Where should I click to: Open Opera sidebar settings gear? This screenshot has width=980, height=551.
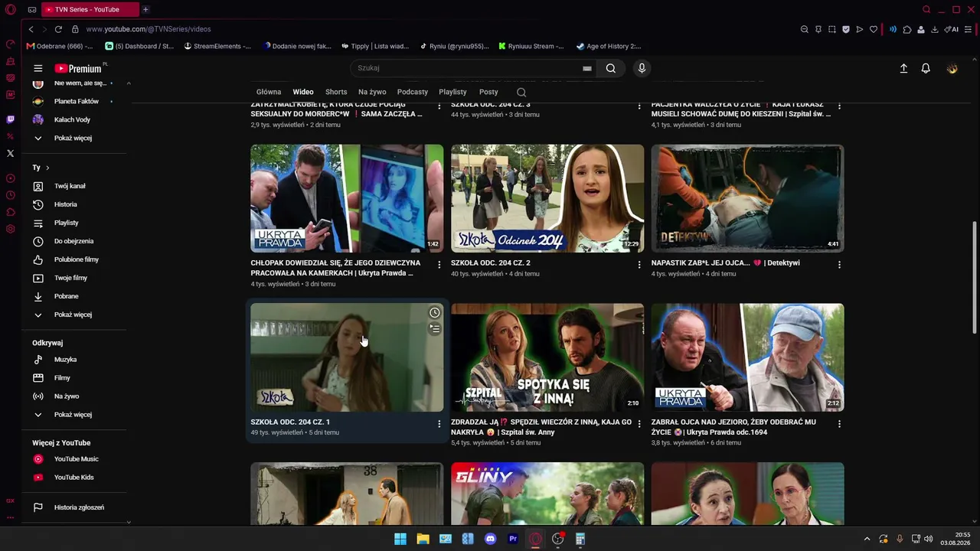coord(11,229)
